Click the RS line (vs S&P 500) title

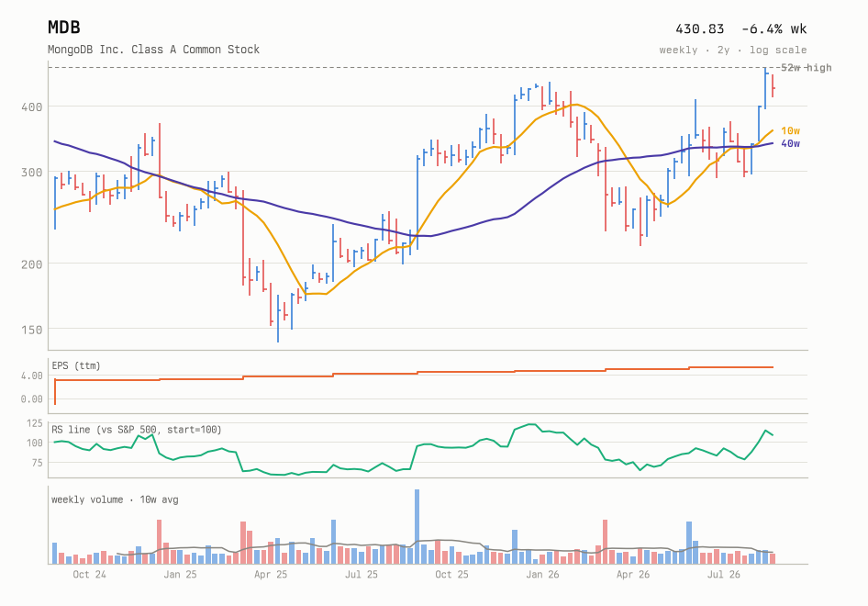click(x=136, y=430)
